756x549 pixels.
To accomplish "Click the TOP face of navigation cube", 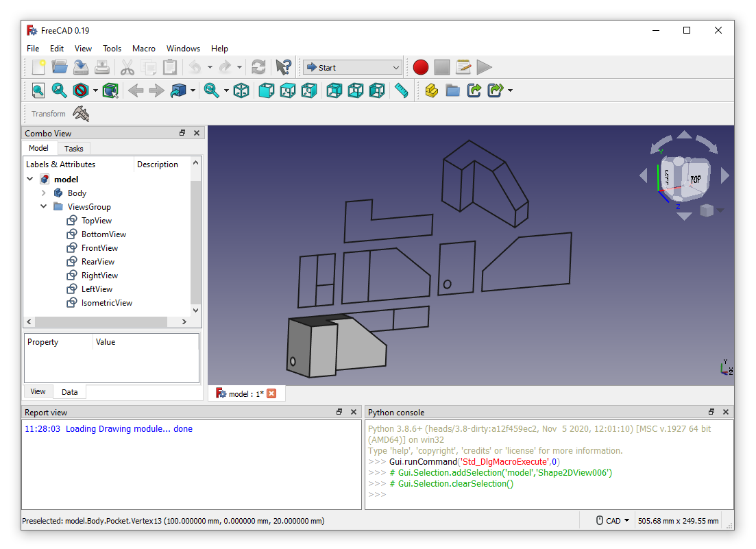I will 695,180.
